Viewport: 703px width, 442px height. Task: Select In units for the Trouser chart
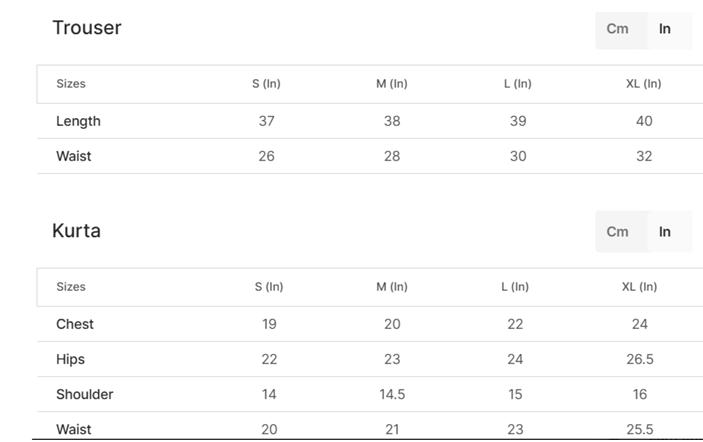[x=665, y=29]
